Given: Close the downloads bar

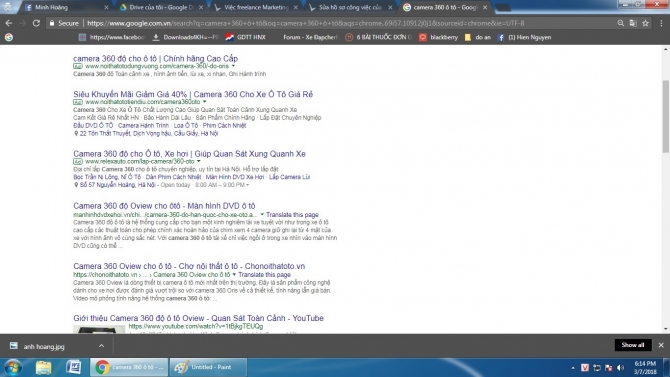Looking at the screenshot, I should pyautogui.click(x=661, y=345).
